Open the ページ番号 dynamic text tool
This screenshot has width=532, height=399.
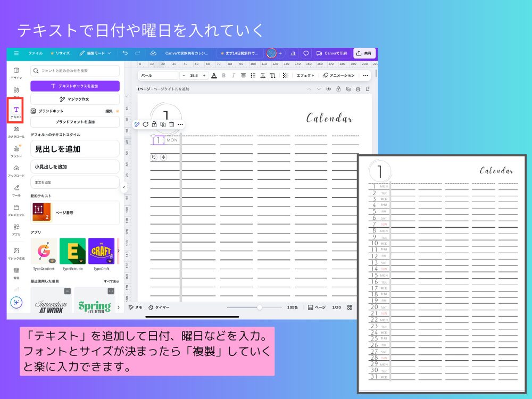74,211
